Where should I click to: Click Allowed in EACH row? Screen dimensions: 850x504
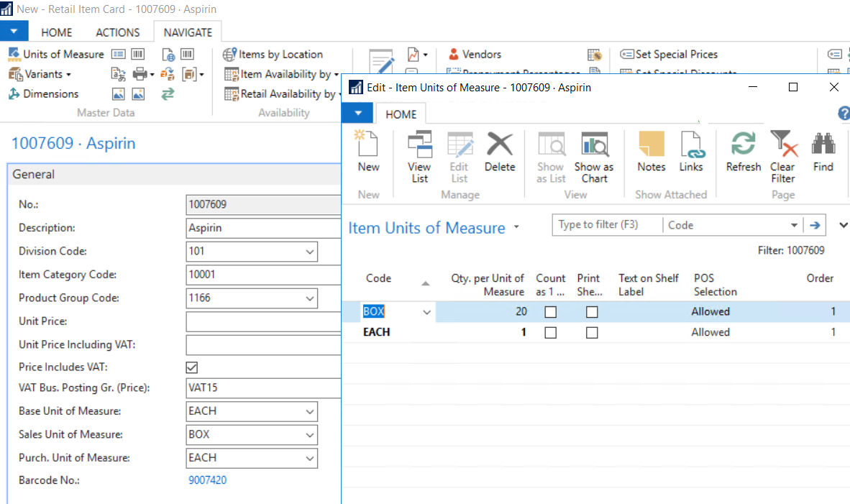[710, 332]
